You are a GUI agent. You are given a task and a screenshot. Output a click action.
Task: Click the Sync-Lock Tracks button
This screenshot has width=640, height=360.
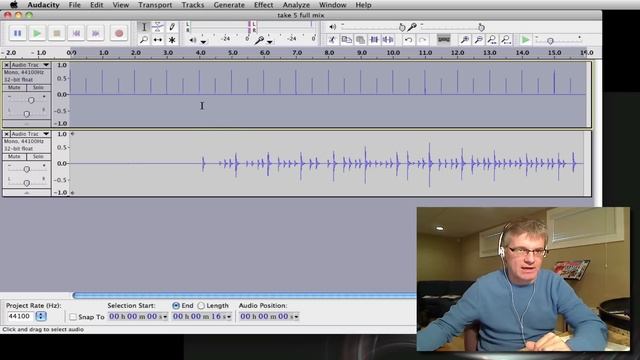point(444,40)
